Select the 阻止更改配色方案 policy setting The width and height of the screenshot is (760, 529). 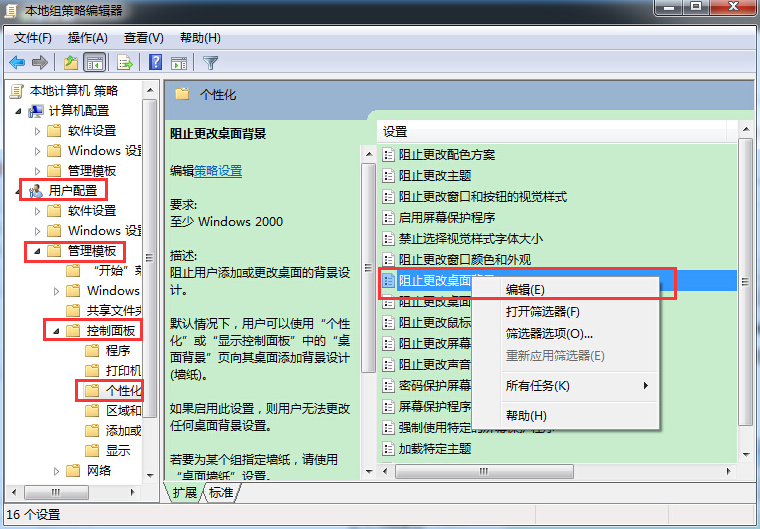[x=446, y=154]
